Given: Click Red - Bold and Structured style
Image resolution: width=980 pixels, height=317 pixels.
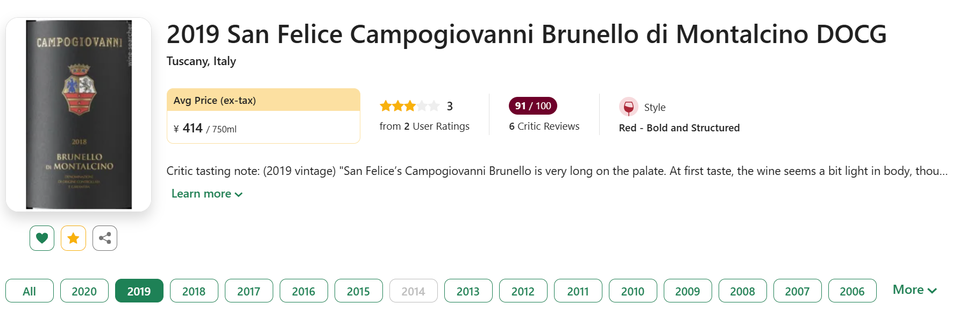Looking at the screenshot, I should click(679, 128).
